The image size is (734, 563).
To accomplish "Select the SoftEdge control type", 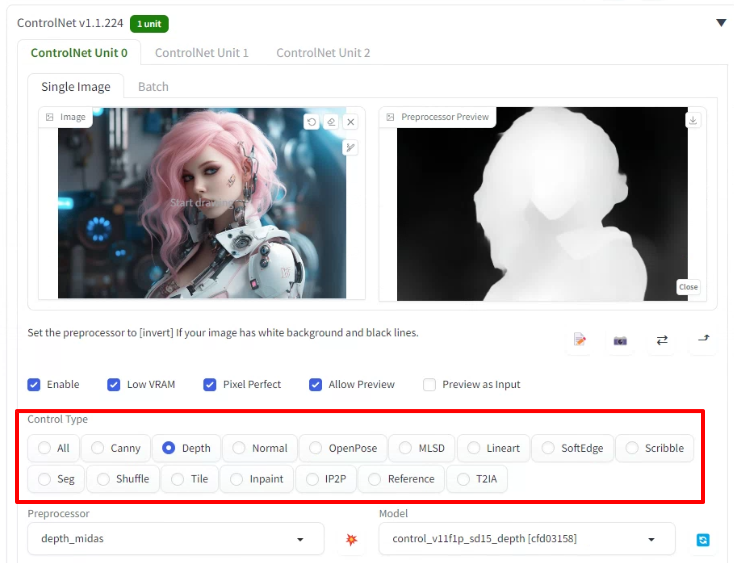I will 573,448.
